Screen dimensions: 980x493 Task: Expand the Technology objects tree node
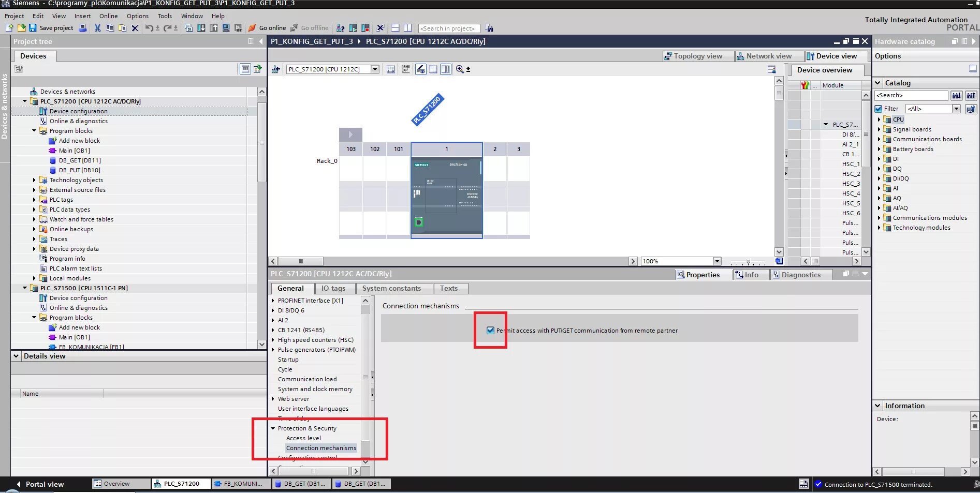[x=34, y=180]
